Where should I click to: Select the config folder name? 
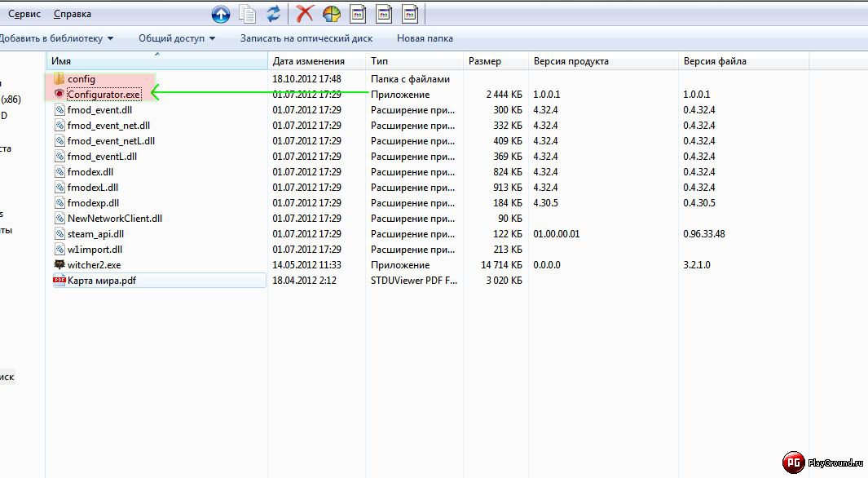point(82,79)
